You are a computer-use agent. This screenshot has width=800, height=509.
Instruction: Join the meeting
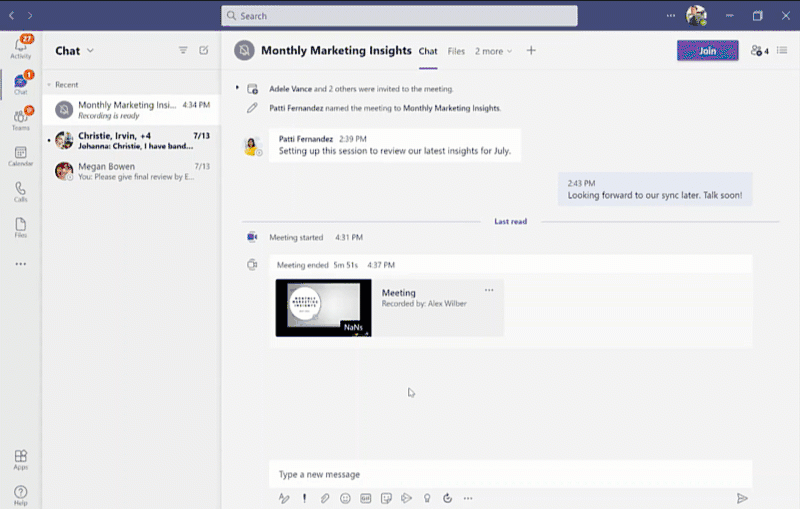[707, 50]
